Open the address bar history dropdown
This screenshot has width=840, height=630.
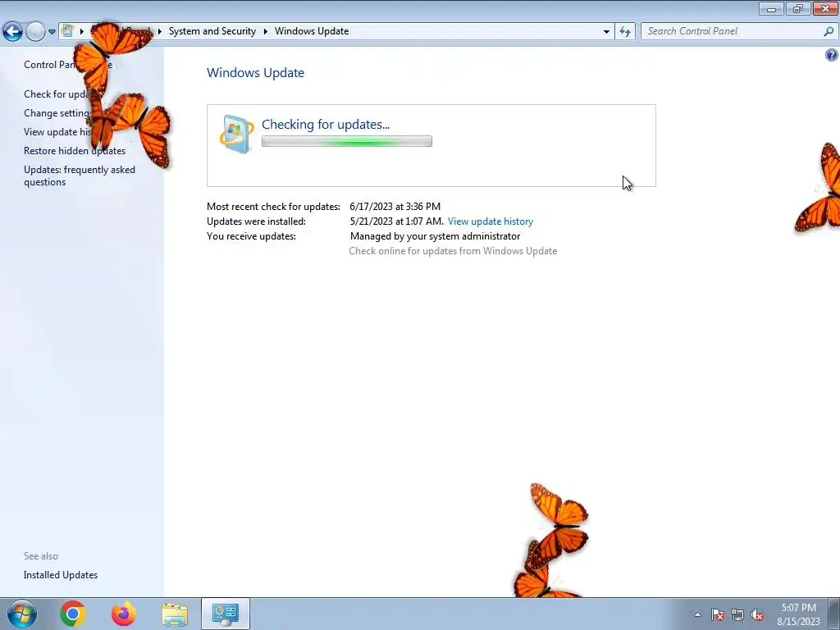point(606,32)
